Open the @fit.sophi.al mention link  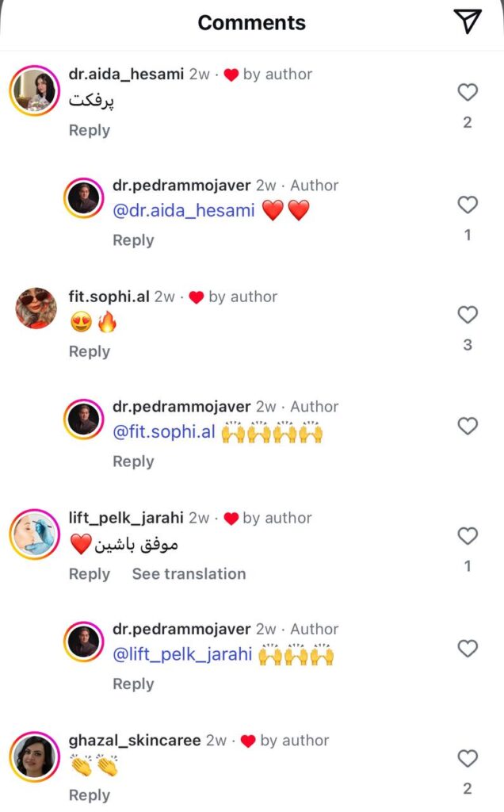tap(164, 432)
